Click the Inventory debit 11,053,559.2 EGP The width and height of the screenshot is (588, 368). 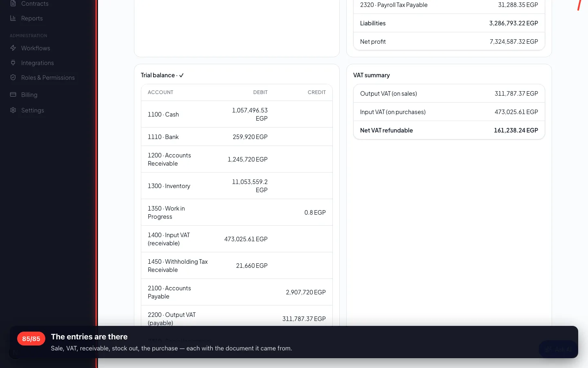pos(250,186)
